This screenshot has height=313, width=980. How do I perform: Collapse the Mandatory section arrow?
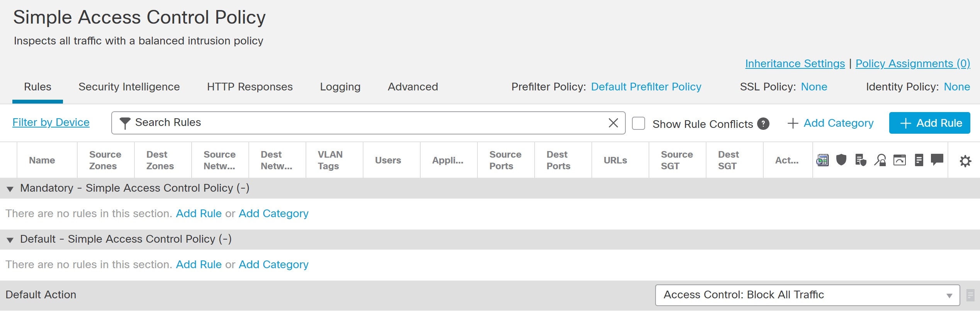coord(10,189)
